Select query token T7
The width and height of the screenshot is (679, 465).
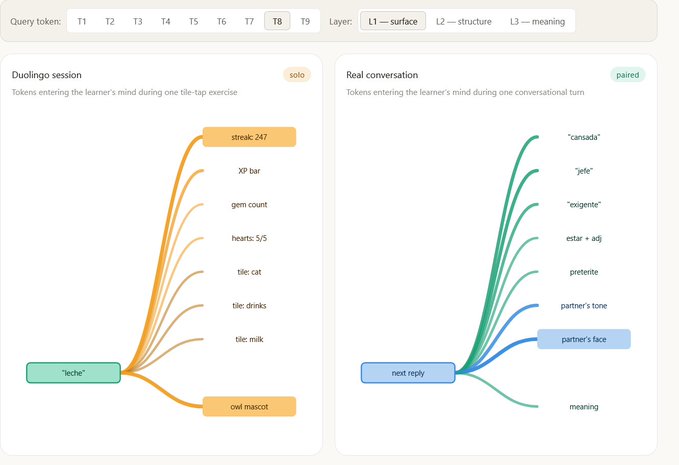tap(249, 21)
